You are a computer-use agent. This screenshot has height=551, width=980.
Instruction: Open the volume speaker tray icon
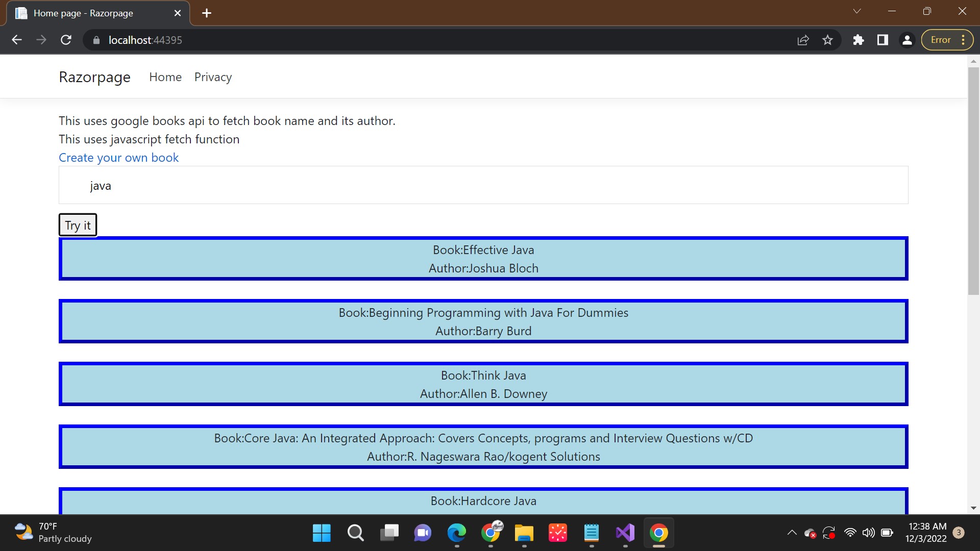tap(868, 533)
